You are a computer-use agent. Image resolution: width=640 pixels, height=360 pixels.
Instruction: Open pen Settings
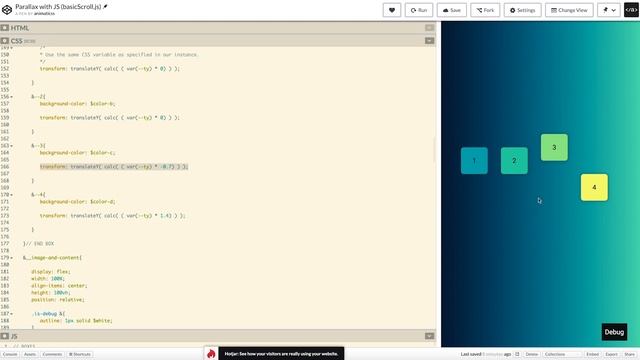click(523, 10)
